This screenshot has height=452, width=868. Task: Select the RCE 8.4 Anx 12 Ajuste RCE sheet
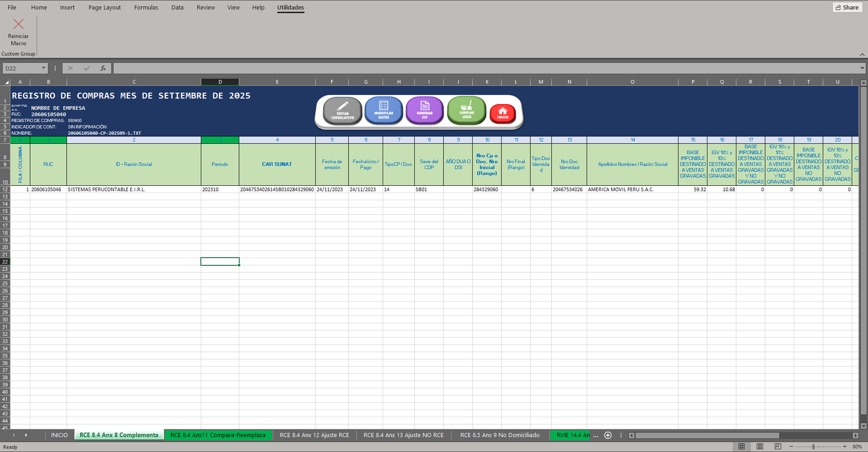click(314, 435)
